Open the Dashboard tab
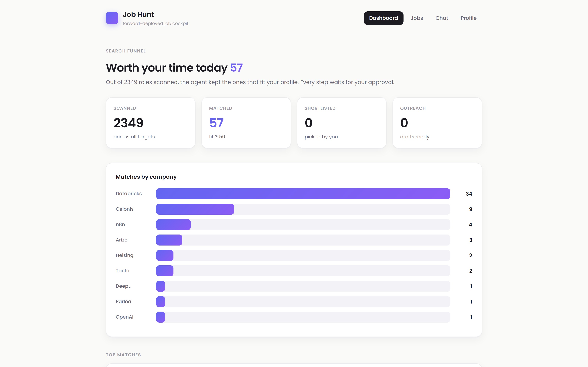Image resolution: width=588 pixels, height=367 pixels. pos(383,18)
